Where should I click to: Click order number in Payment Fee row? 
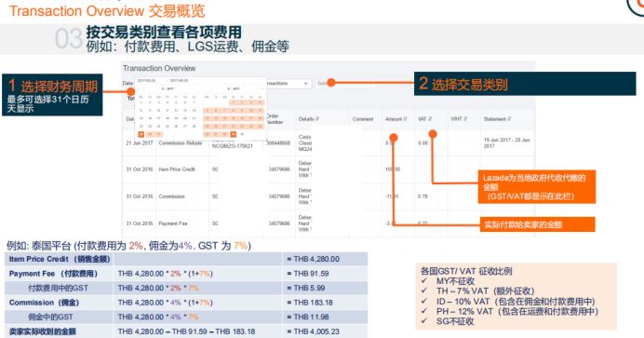tap(279, 223)
